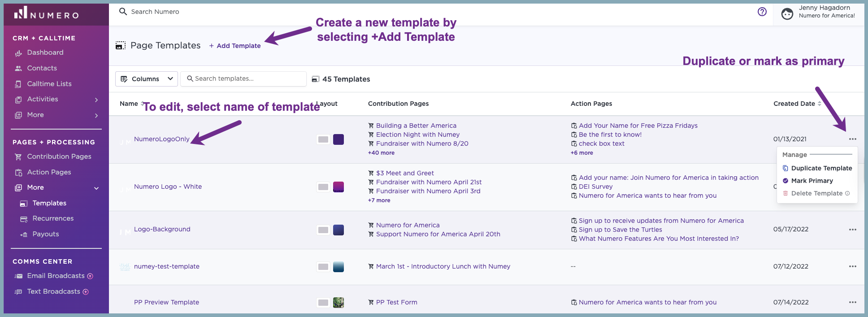The width and height of the screenshot is (868, 317).
Task: Open the help question mark icon
Action: [762, 12]
